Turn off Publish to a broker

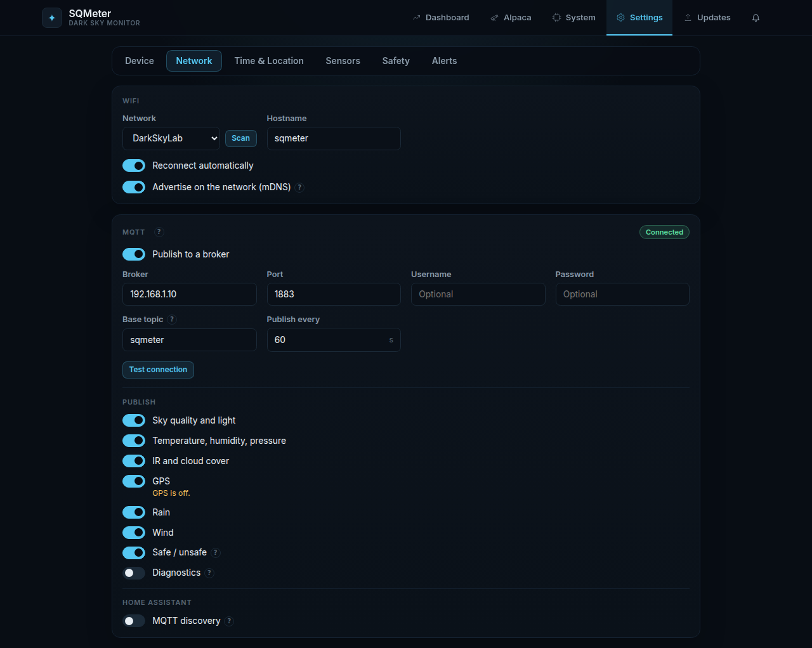pyautogui.click(x=134, y=254)
